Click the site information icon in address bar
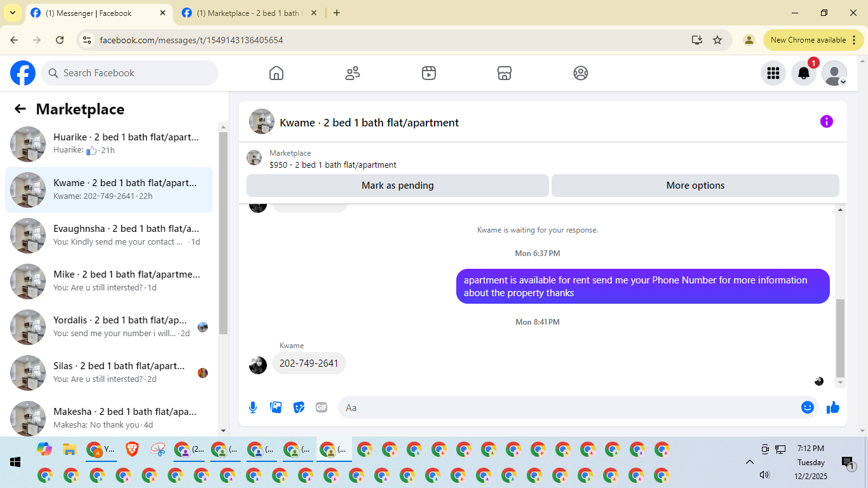 point(88,40)
